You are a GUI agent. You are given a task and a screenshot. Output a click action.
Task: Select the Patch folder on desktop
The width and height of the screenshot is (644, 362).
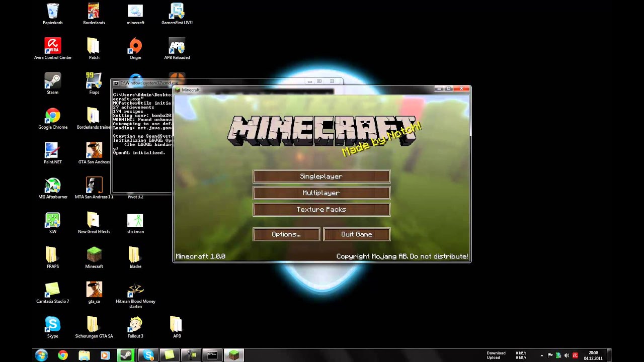point(94,49)
